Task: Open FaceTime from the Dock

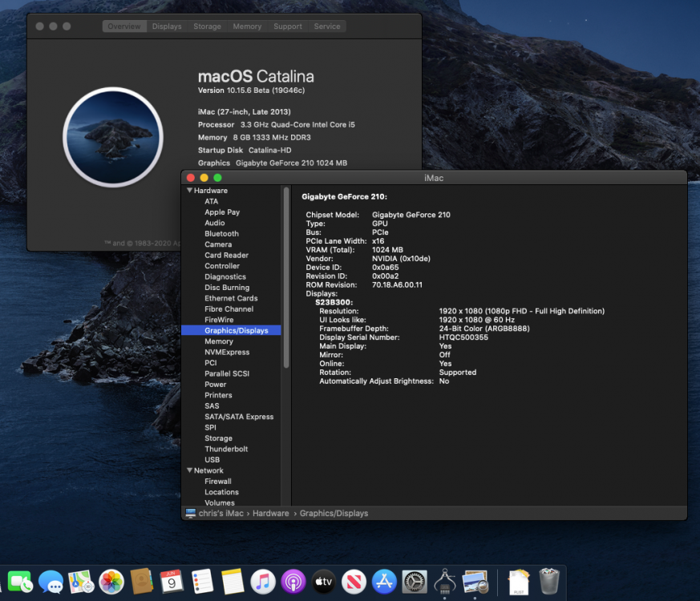Action: click(x=19, y=582)
